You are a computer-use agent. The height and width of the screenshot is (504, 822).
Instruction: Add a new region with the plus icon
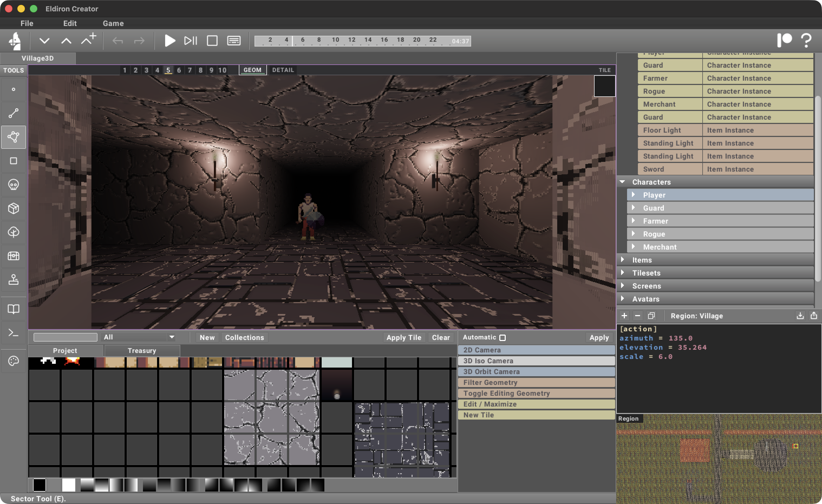625,316
